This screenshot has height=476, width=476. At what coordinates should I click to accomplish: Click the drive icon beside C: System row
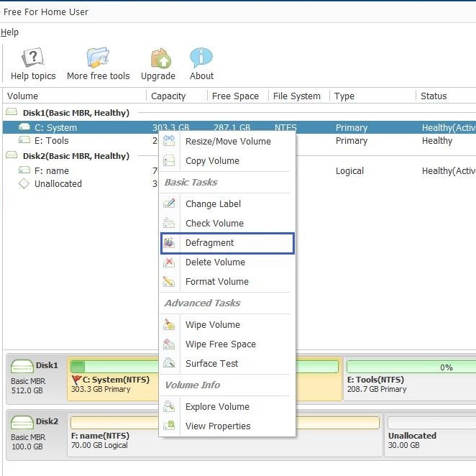coord(24,127)
